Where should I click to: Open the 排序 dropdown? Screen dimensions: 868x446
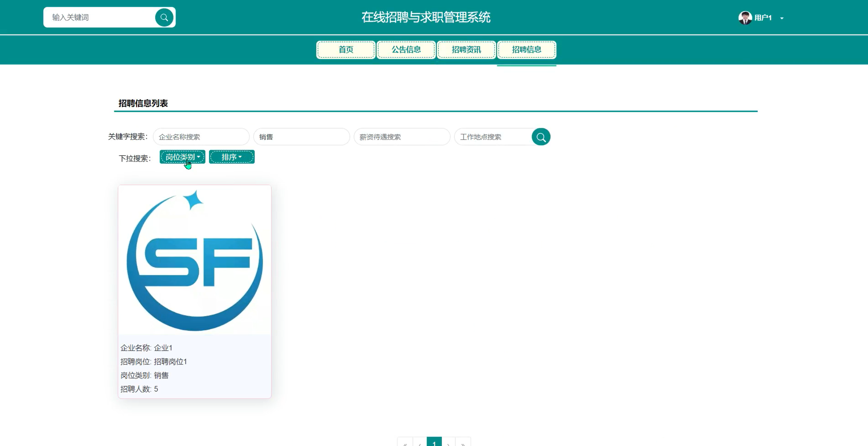click(231, 157)
